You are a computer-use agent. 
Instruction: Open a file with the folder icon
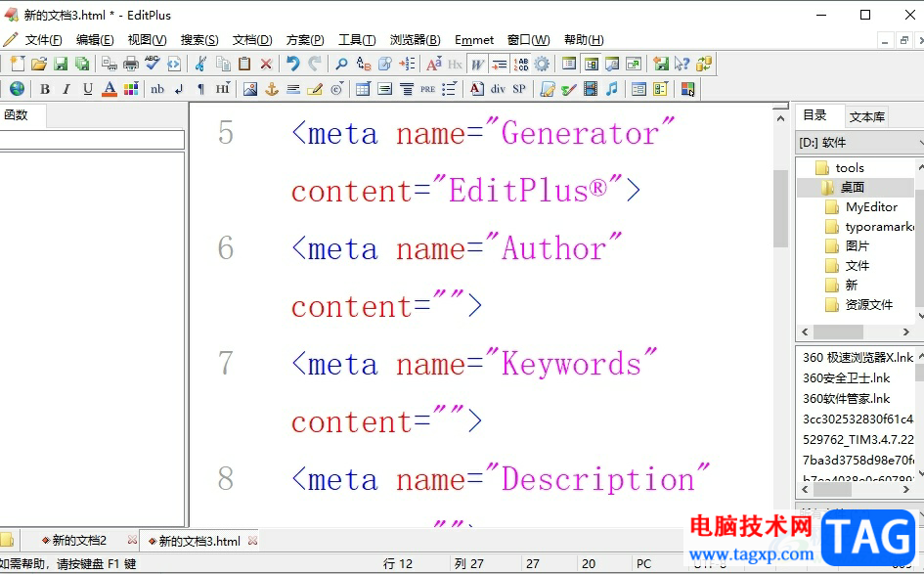click(39, 64)
